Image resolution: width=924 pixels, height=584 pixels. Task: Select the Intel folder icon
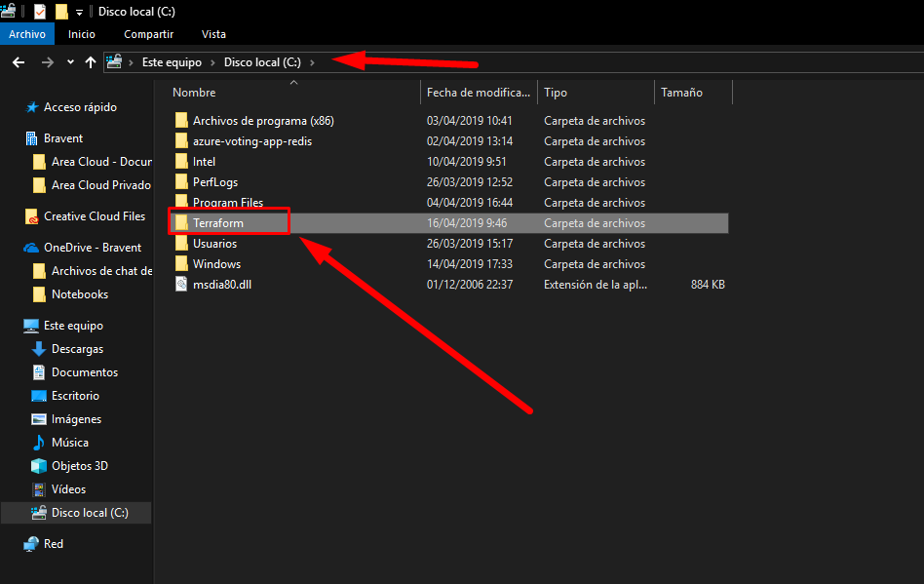tap(181, 162)
